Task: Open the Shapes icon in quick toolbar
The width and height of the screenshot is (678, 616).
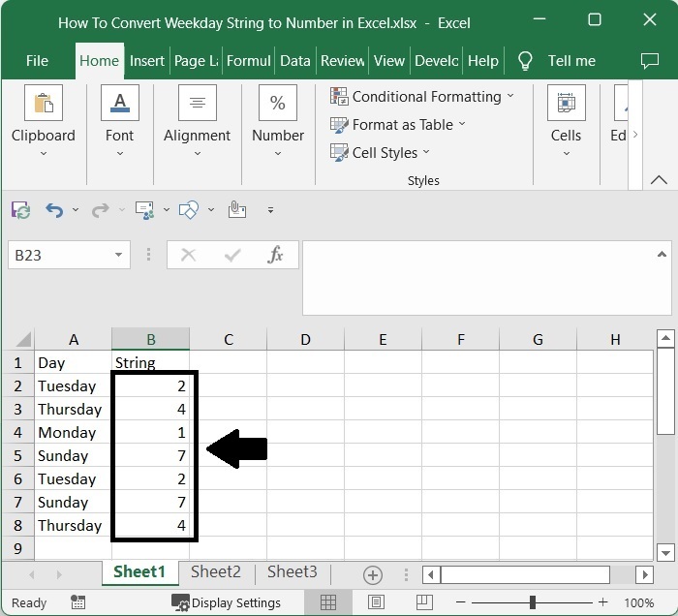Action: (x=189, y=209)
